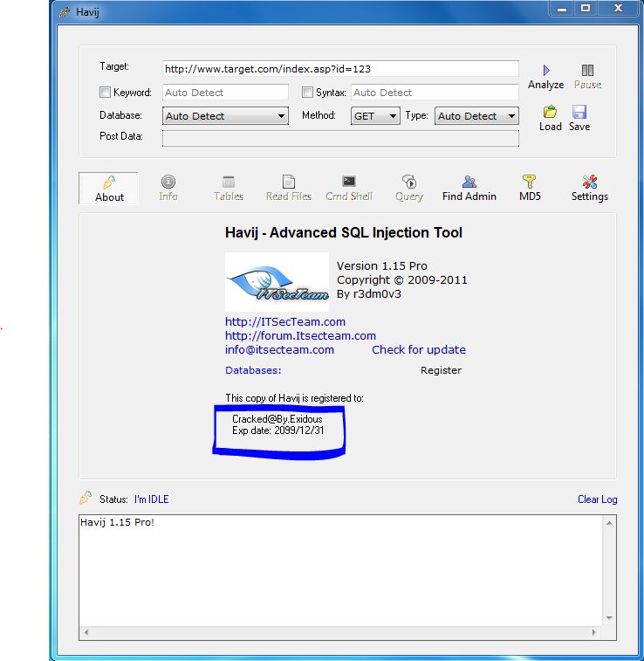Expand the Database dropdown
This screenshot has width=644, height=661.
click(x=225, y=116)
